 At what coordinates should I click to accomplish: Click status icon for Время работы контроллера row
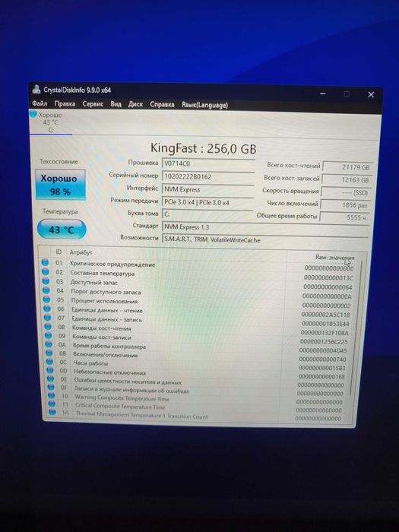click(49, 344)
